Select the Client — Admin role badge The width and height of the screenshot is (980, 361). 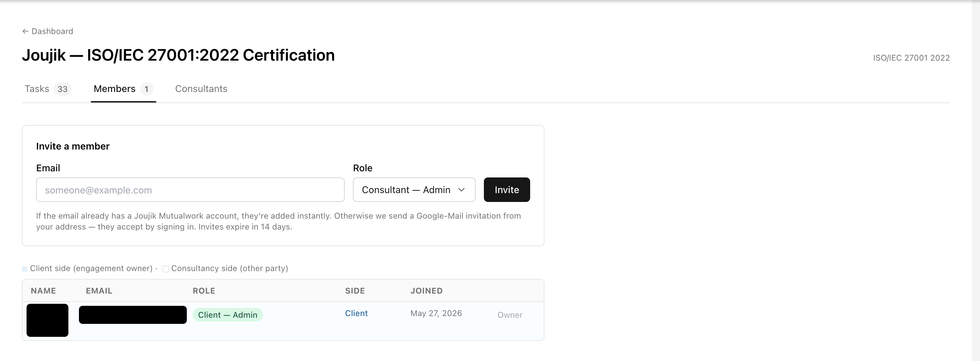(228, 315)
